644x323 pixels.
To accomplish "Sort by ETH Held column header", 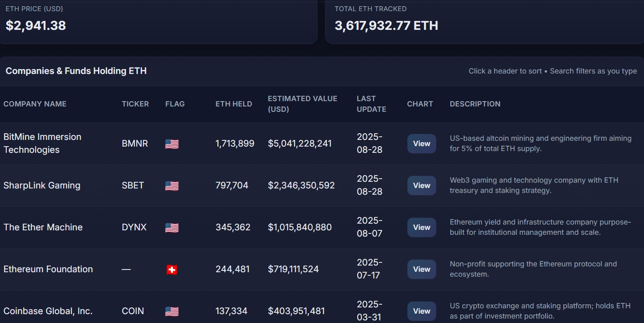I will click(x=234, y=104).
